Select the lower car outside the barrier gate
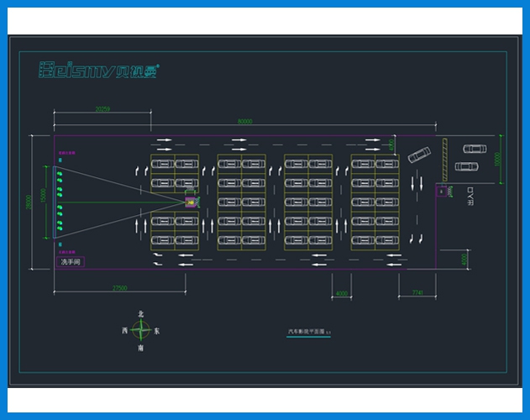 pyautogui.click(x=466, y=166)
